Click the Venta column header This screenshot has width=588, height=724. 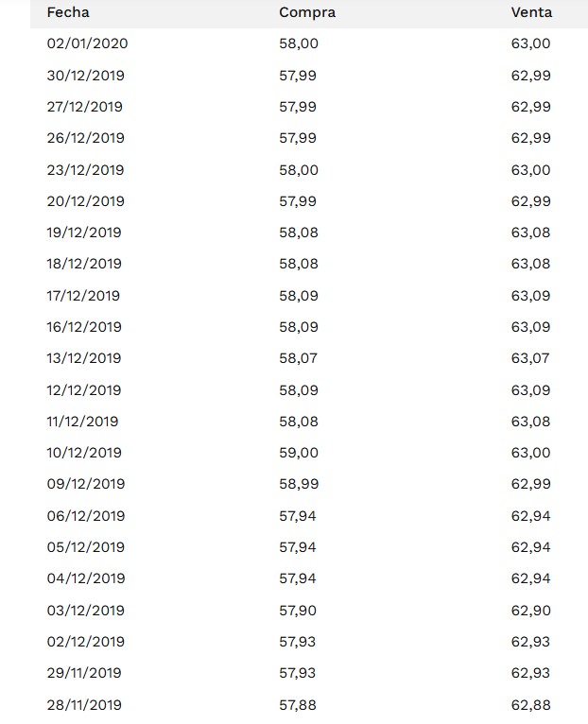click(x=531, y=12)
